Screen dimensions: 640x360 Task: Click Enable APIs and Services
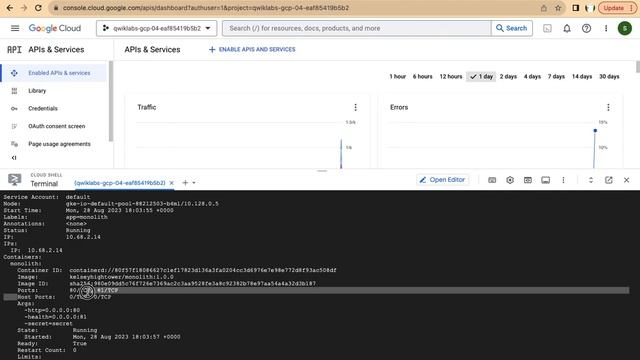[252, 49]
